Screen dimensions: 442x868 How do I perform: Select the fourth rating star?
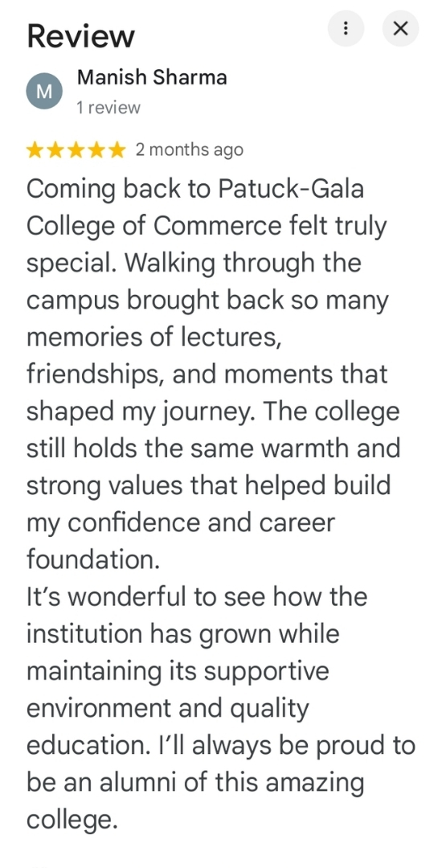96,150
